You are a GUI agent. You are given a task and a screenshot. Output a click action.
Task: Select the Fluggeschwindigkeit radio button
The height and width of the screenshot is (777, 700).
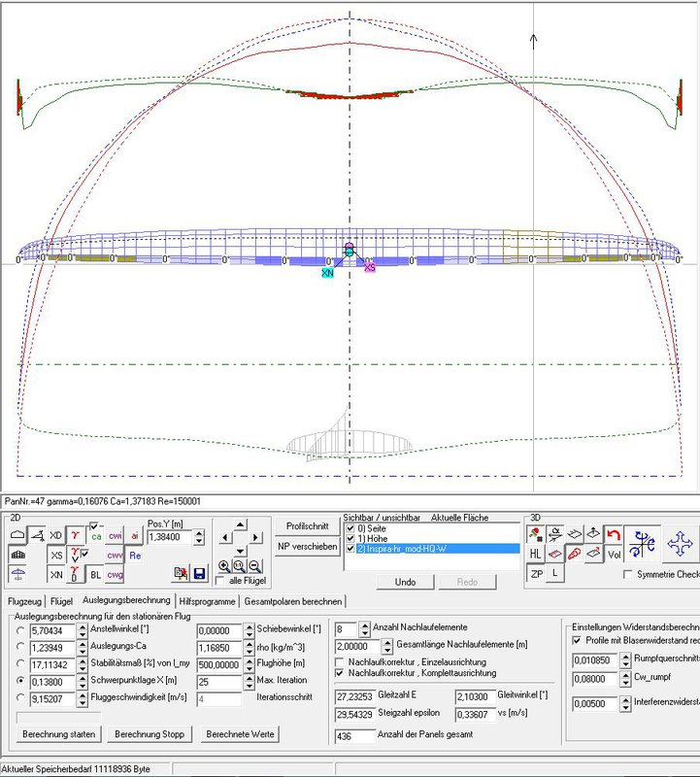[20, 697]
